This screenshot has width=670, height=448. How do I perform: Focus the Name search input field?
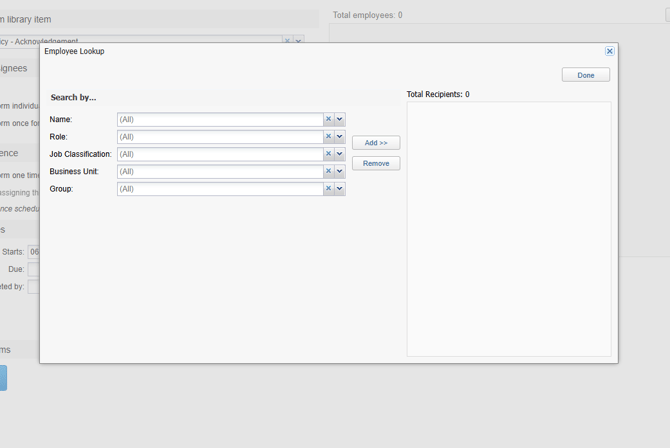[x=220, y=119]
